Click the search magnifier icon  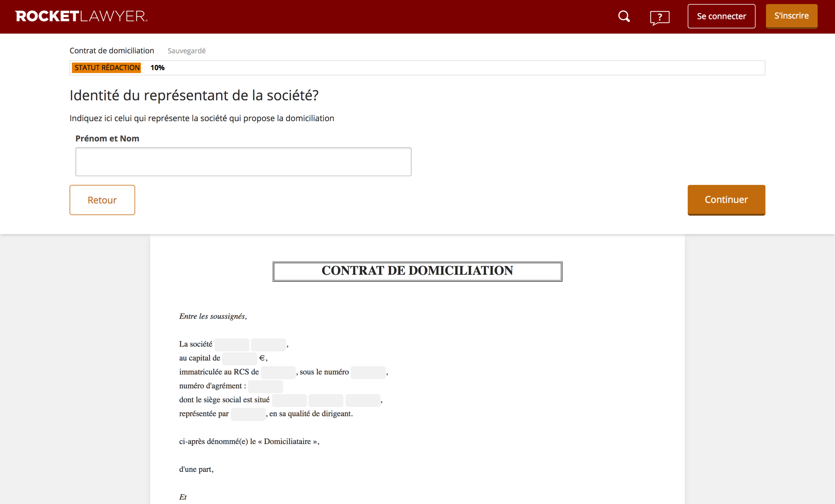coord(624,16)
